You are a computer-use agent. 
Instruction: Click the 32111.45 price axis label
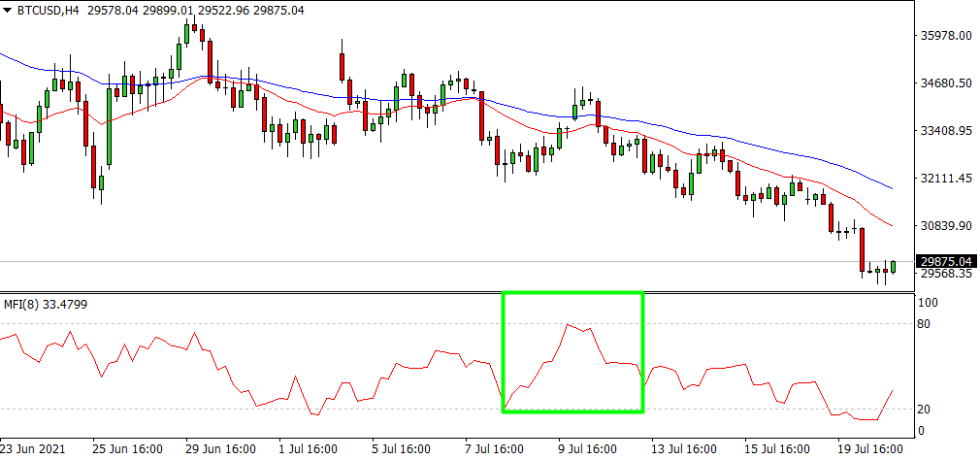[945, 179]
